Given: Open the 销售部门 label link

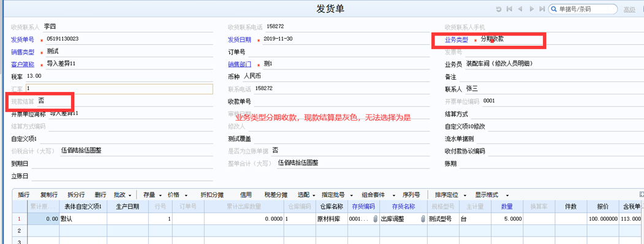Looking at the screenshot, I should [240, 64].
